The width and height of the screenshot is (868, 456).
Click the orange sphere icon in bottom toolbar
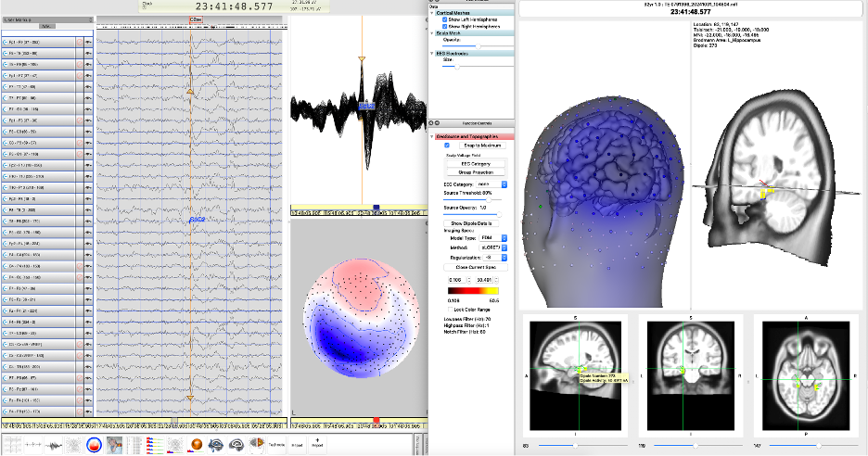pos(196,445)
